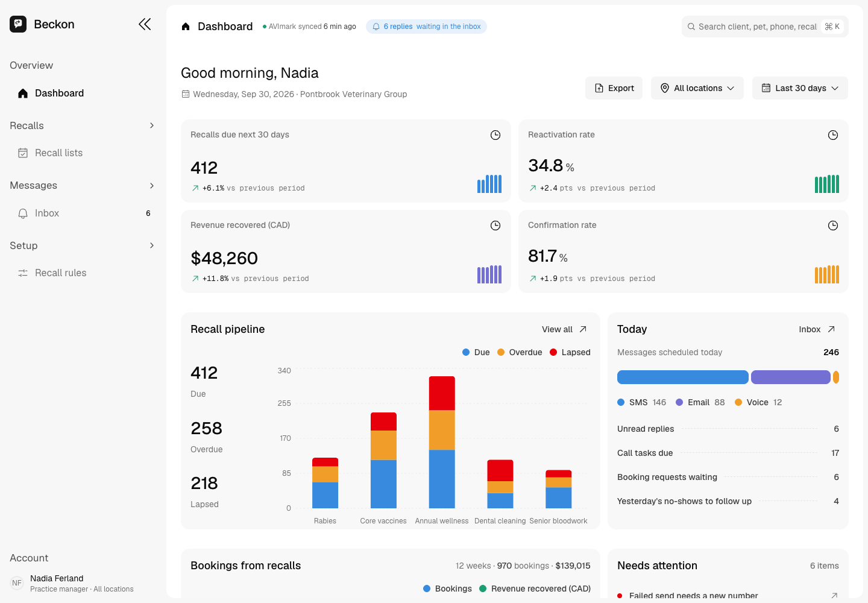Open the Last 30 days date dropdown
This screenshot has width=868, height=603.
click(x=800, y=88)
